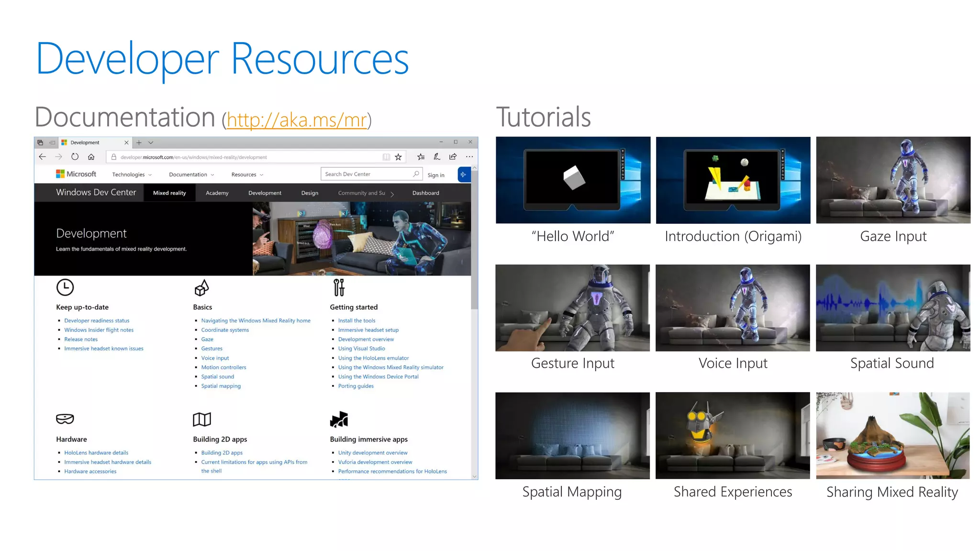Image resolution: width=980 pixels, height=551 pixels.
Task: Refresh the page with the reload icon
Action: (75, 156)
